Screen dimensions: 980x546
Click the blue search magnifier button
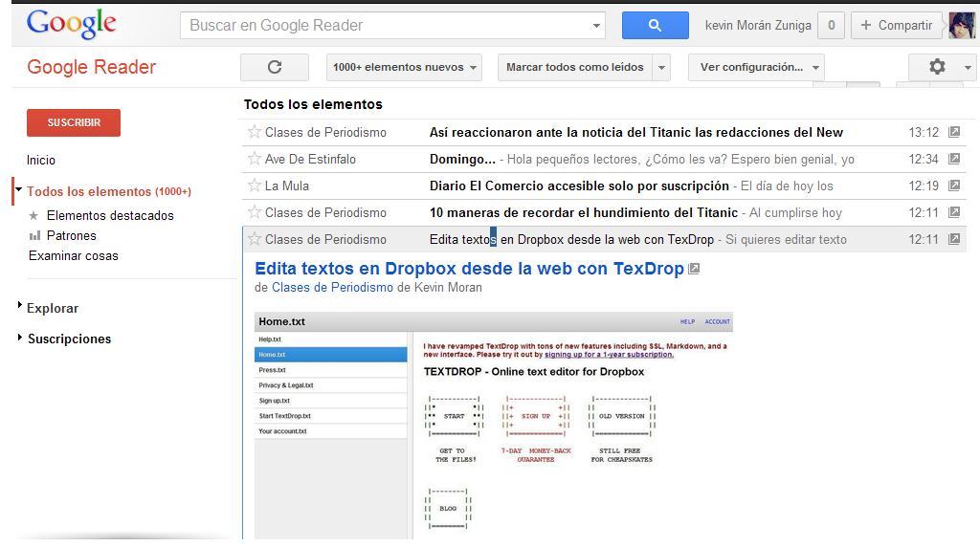[655, 26]
